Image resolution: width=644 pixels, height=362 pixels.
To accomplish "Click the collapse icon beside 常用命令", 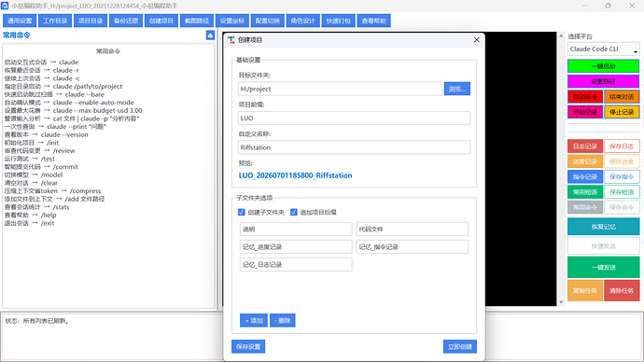I will pos(210,35).
